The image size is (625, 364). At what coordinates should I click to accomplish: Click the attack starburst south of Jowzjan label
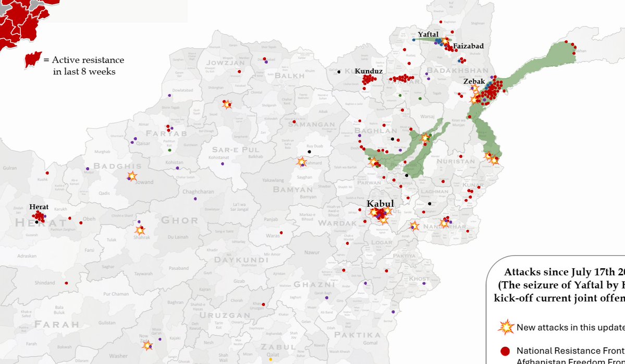227,104
